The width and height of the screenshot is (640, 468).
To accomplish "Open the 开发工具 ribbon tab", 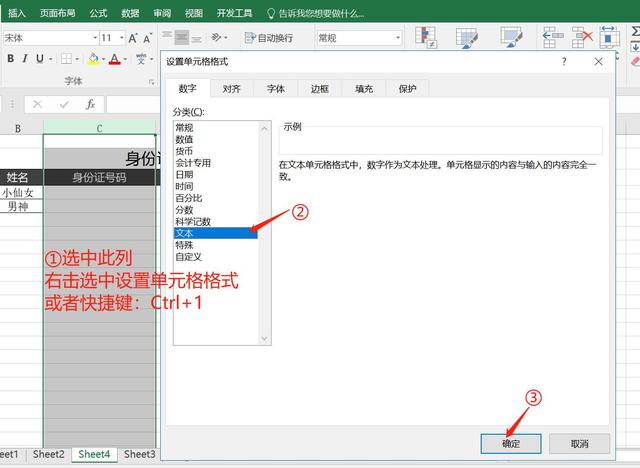I will pos(234,13).
